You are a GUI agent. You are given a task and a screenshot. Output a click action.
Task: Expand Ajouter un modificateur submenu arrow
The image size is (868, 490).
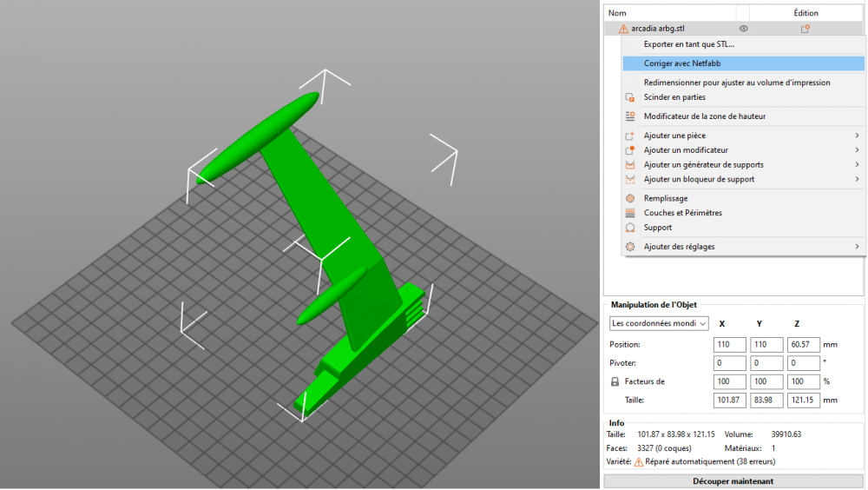(857, 149)
